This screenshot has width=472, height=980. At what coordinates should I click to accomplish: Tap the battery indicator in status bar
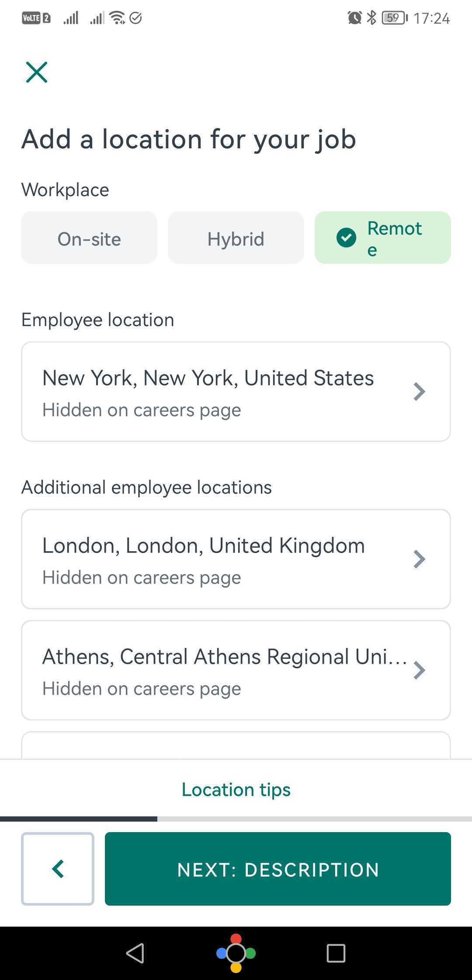click(395, 18)
